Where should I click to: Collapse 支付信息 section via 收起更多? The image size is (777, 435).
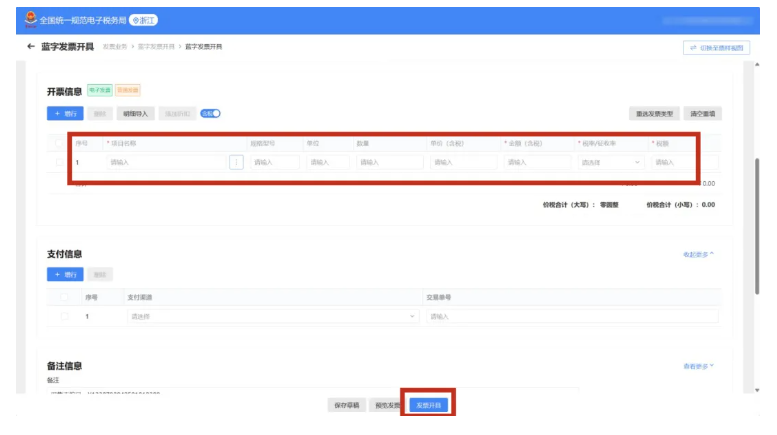coord(698,255)
